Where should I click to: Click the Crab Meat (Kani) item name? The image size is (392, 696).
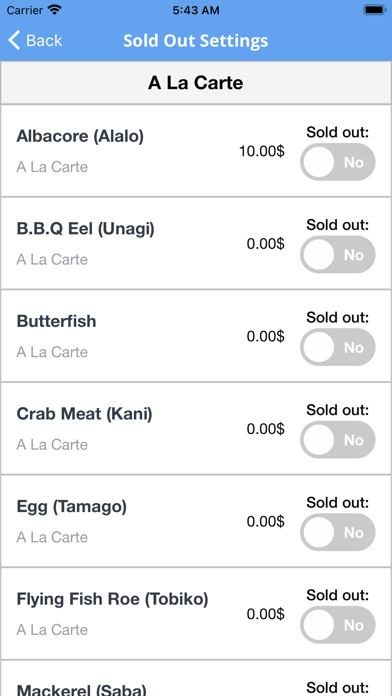(84, 414)
